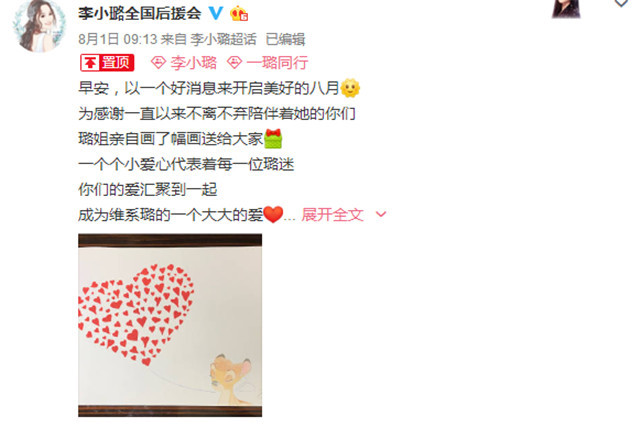Open the 李小璐 super topic tag
This screenshot has height=427, width=640.
coord(193,63)
